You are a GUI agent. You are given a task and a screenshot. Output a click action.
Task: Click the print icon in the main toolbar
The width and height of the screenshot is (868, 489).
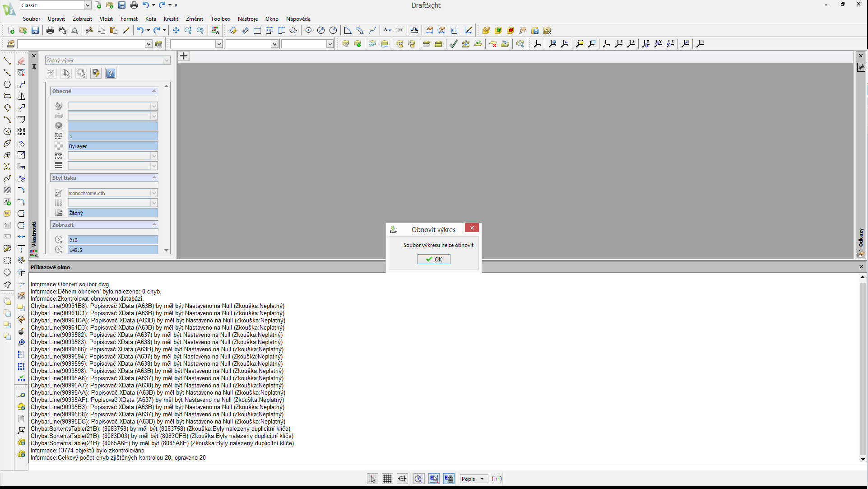[x=50, y=31]
